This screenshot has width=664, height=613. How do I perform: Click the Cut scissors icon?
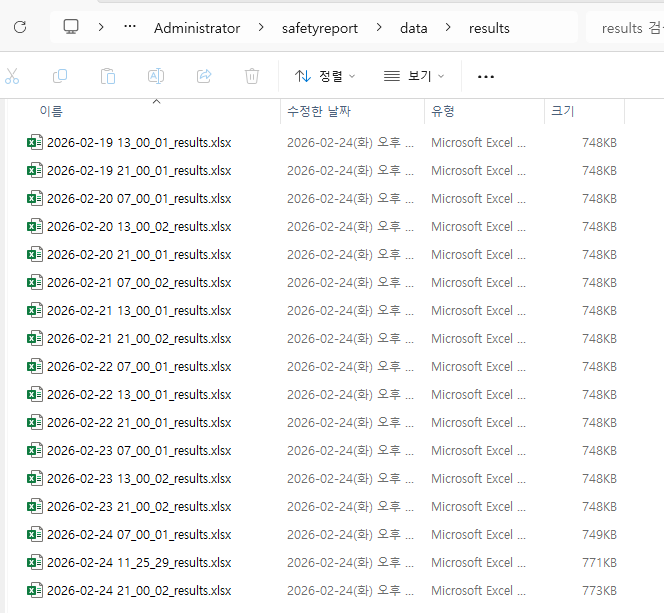click(12, 76)
